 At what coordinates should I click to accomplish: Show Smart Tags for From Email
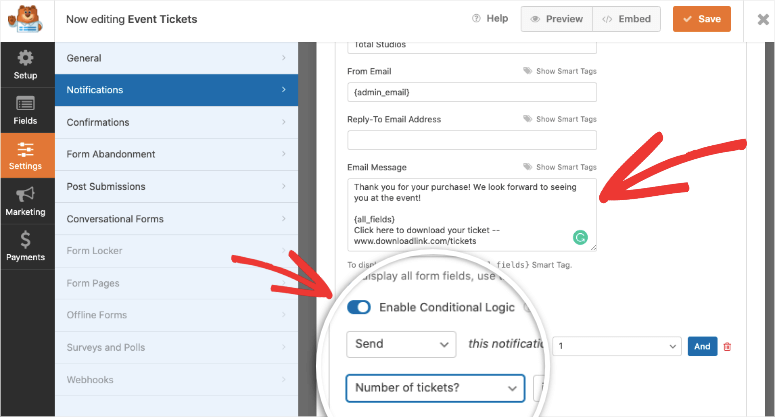pos(566,71)
